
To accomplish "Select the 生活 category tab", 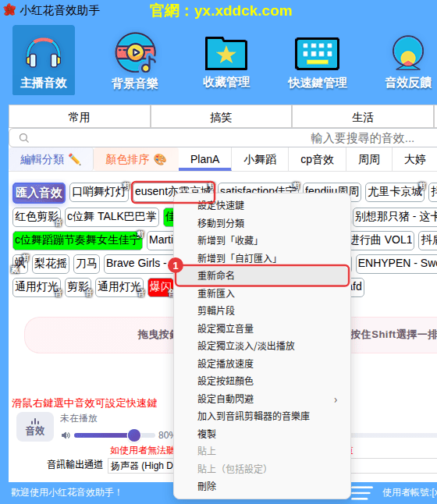I will point(363,117).
